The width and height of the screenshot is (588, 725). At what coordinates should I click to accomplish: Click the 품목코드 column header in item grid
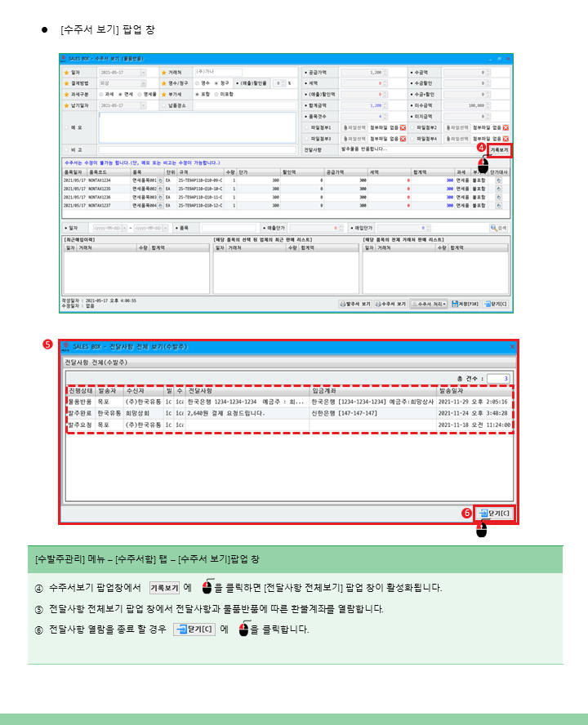point(109,172)
